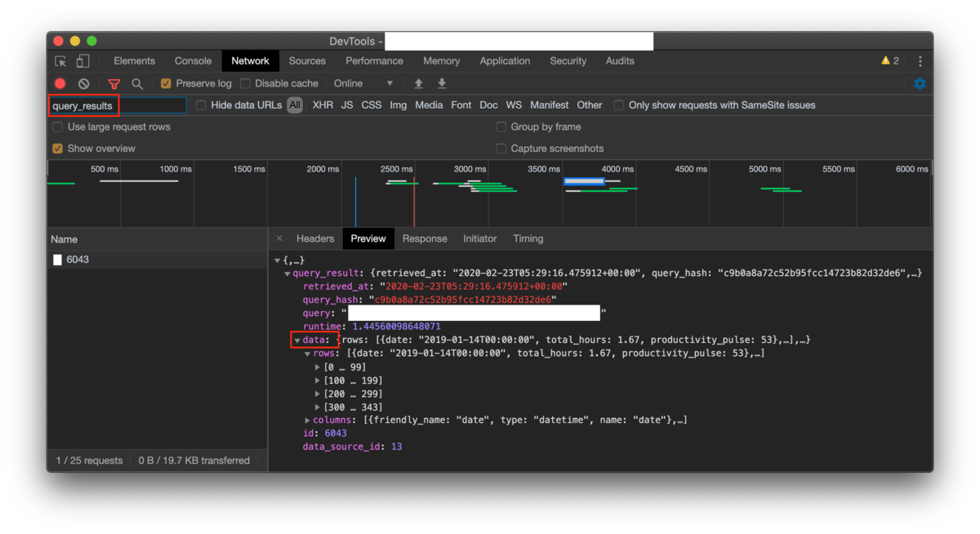Screen dimensions: 980x534
Task: Filter requests by JS
Action: [x=347, y=105]
